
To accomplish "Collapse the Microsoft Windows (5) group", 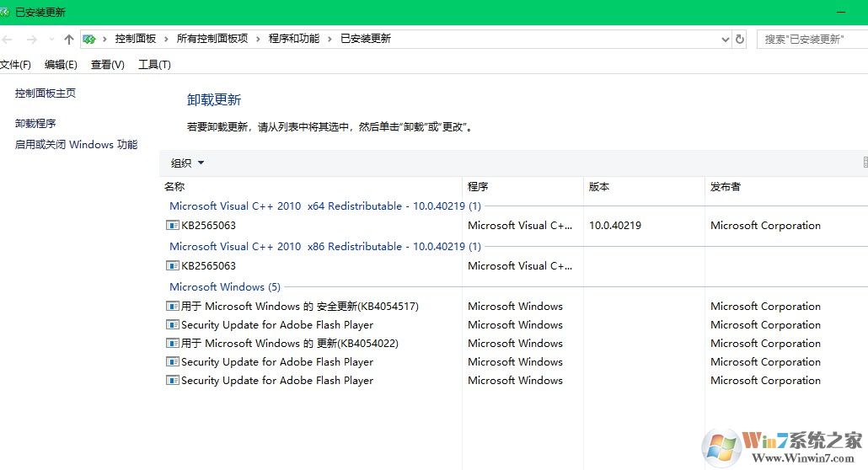I will [x=225, y=286].
